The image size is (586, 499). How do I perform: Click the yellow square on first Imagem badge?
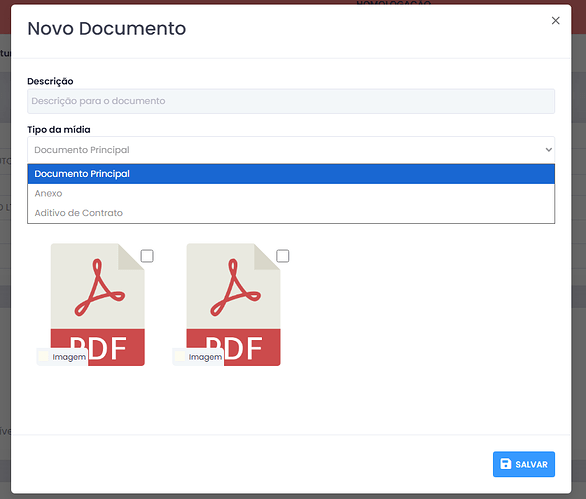pyautogui.click(x=44, y=357)
